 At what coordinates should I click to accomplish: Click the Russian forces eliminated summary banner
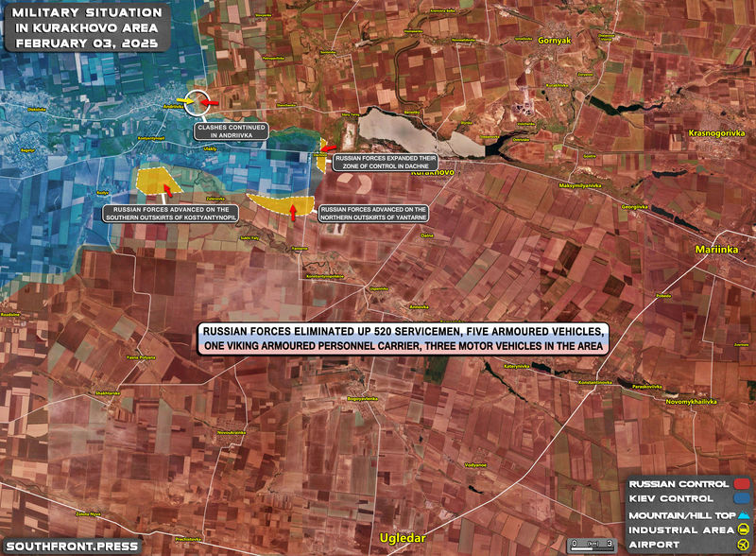(402, 340)
